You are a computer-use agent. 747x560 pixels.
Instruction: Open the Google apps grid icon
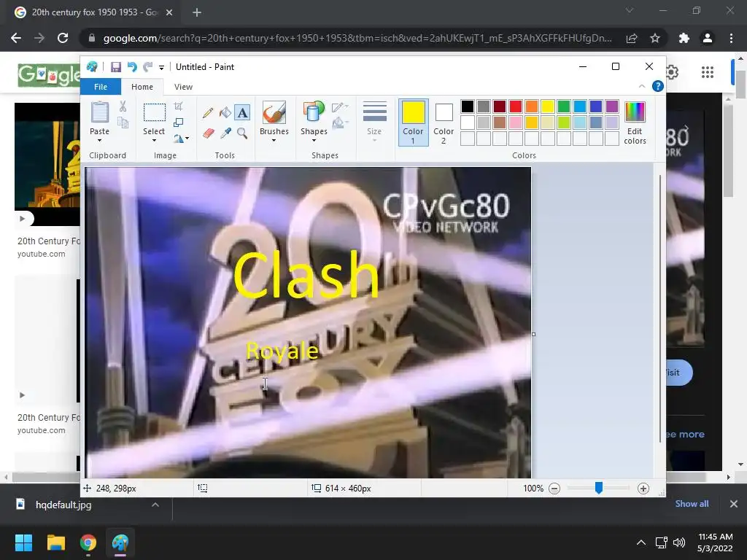point(708,72)
